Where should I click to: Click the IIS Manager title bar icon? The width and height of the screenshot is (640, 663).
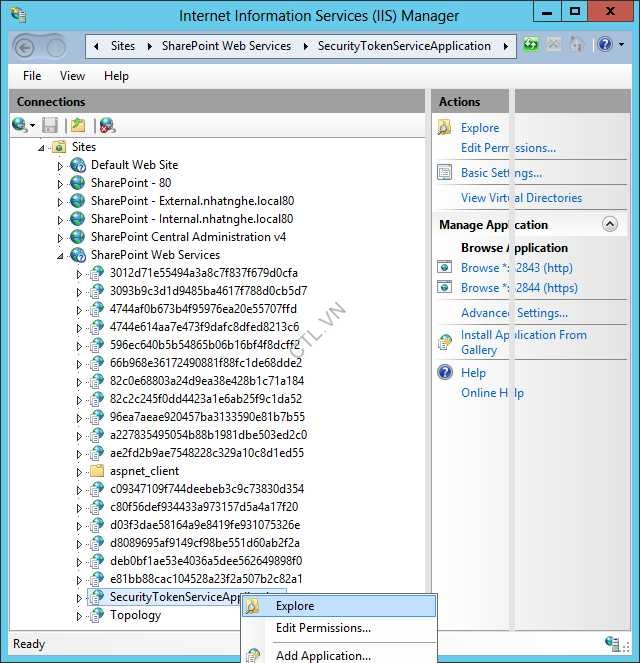coord(19,15)
